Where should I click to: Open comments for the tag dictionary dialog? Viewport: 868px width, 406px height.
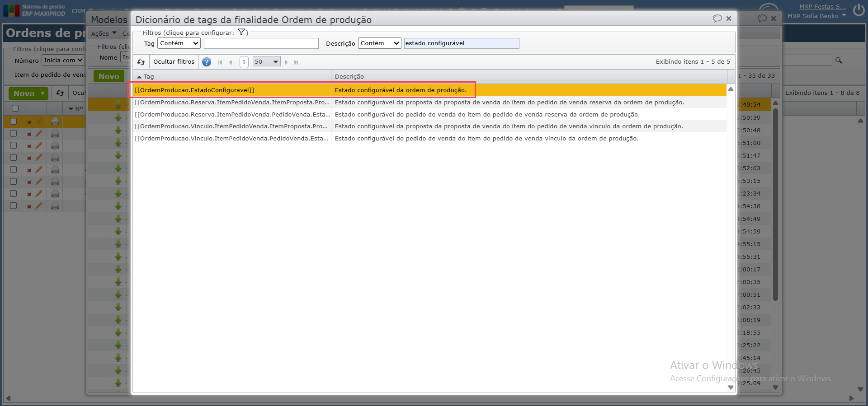pyautogui.click(x=717, y=19)
